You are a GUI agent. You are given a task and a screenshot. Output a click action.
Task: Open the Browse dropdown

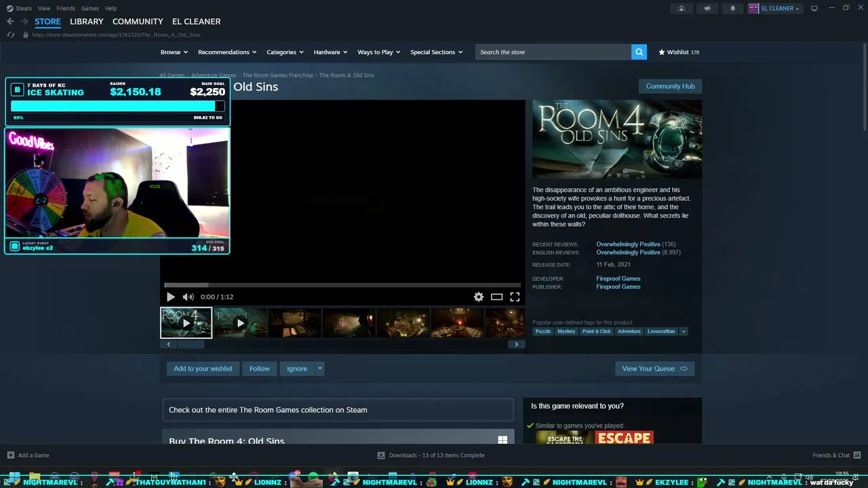[174, 52]
